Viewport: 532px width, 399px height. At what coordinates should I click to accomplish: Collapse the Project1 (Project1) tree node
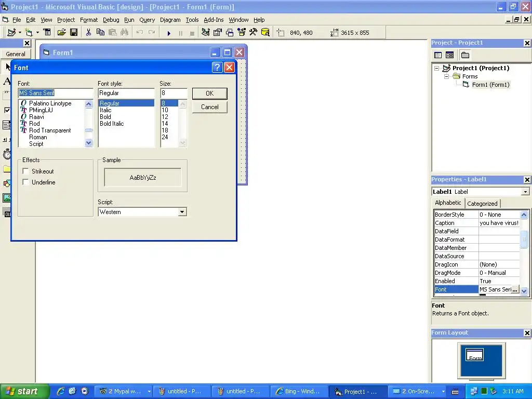point(437,68)
